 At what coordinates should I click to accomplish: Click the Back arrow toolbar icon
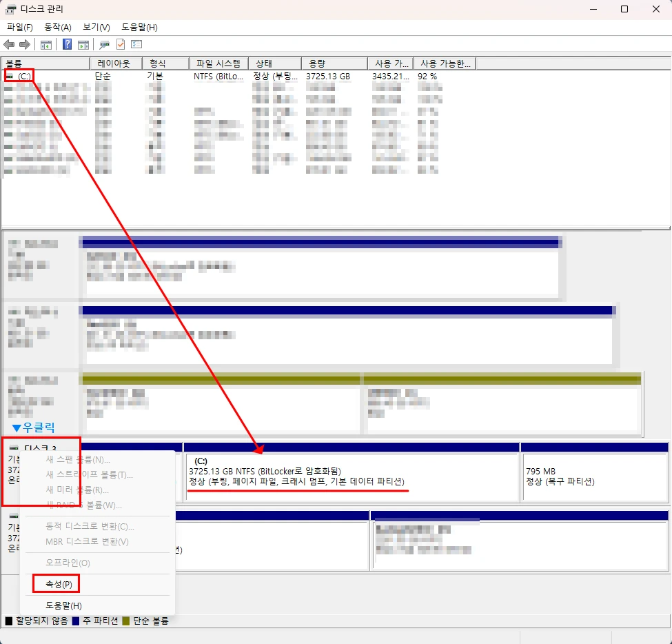click(8, 44)
